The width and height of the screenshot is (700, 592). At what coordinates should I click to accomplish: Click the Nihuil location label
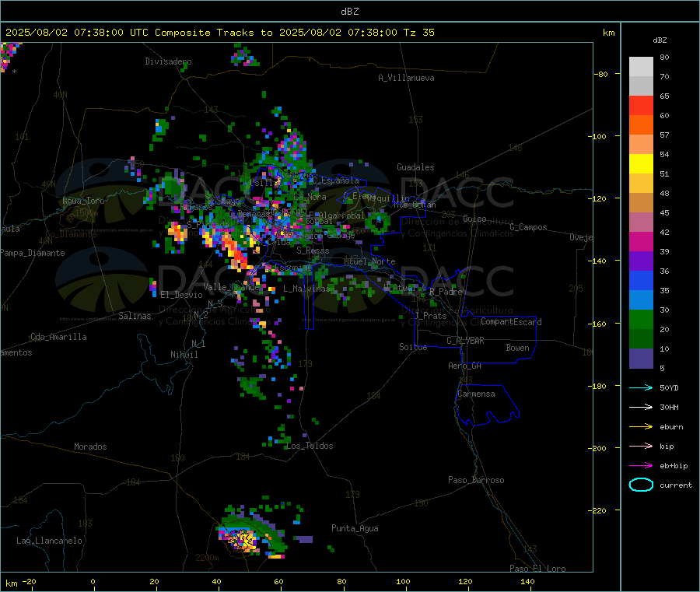pos(184,355)
